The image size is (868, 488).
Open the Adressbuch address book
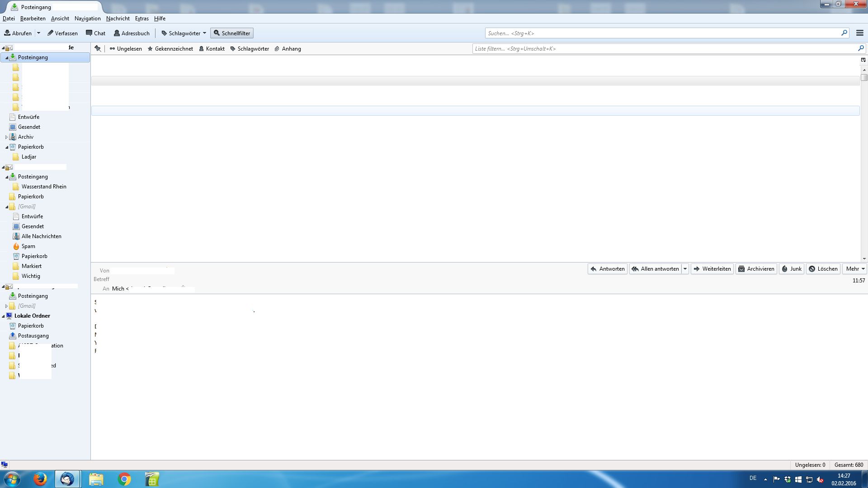pyautogui.click(x=132, y=33)
